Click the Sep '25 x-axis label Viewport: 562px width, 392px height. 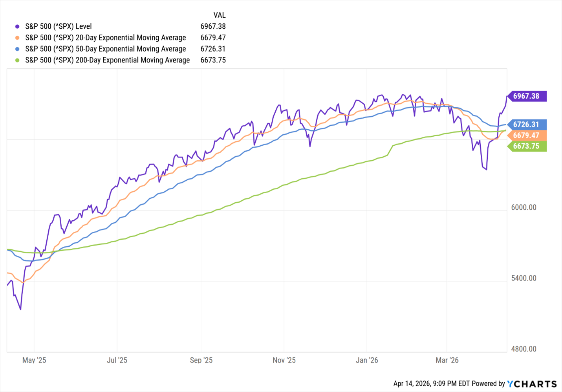(201, 360)
